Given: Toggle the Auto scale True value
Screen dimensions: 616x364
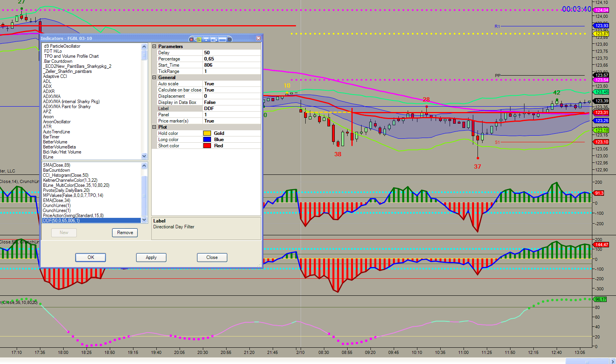Looking at the screenshot, I should tap(232, 84).
